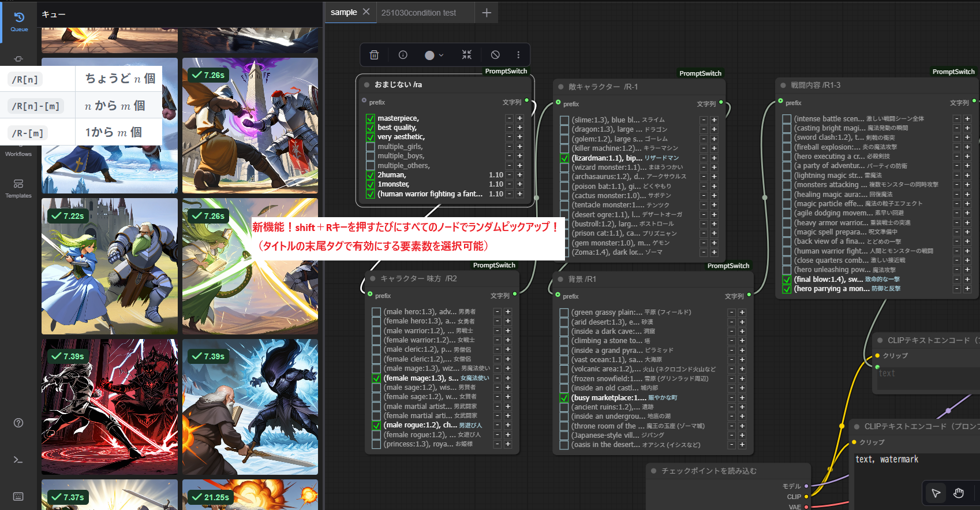
Task: Open more options in selection toolbar
Action: tap(518, 55)
